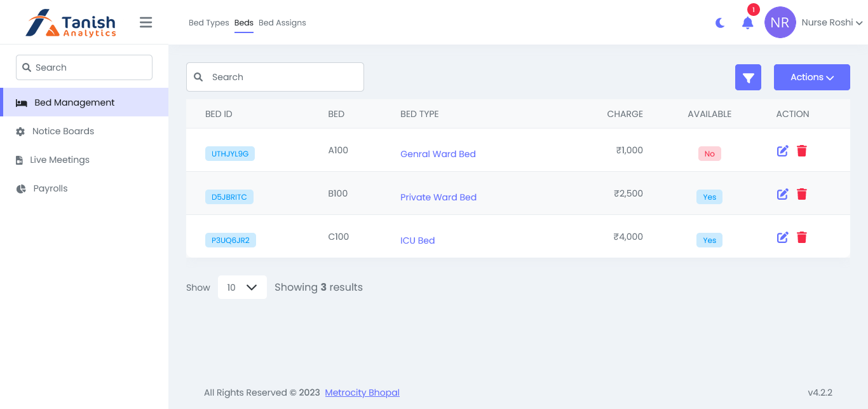
Task: Open the Bed Assigns tab
Action: pyautogui.click(x=282, y=22)
